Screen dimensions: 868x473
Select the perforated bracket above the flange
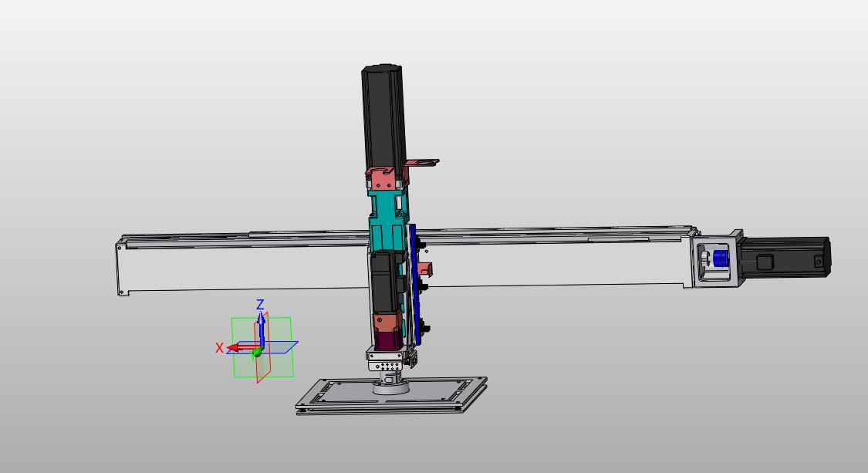point(387,366)
